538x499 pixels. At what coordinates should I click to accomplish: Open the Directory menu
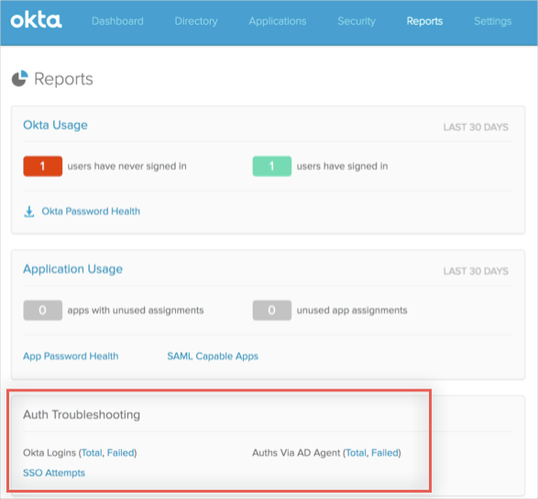coord(196,21)
